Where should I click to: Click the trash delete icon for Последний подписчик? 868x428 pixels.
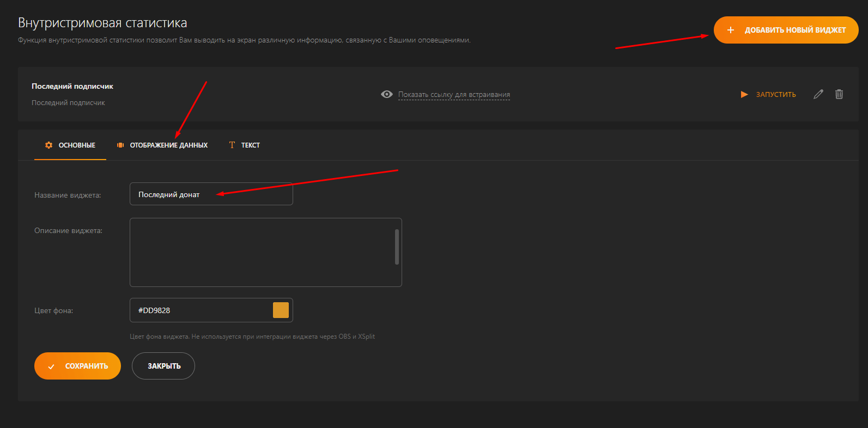pyautogui.click(x=839, y=94)
